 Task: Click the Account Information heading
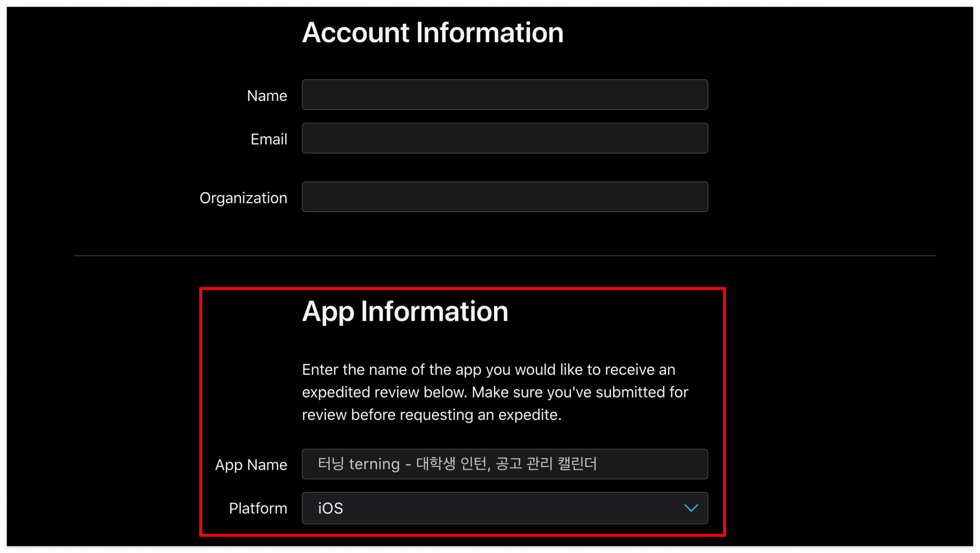433,33
